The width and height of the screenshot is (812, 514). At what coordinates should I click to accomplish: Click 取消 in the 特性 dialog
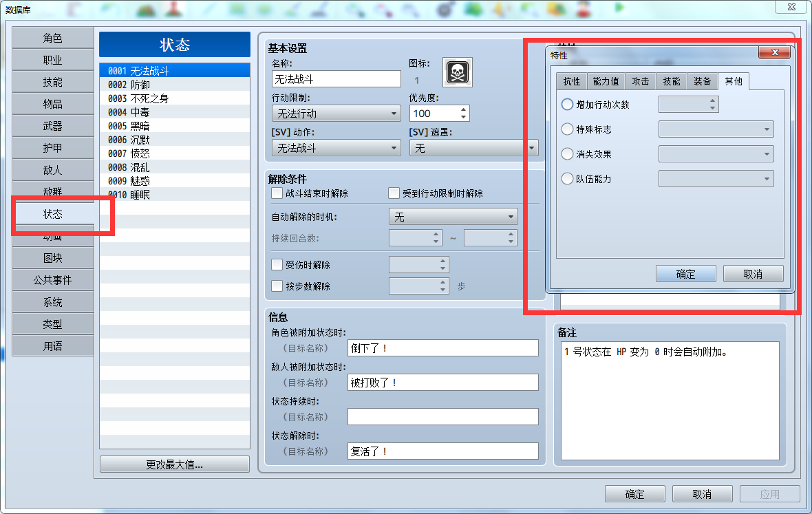coord(753,274)
